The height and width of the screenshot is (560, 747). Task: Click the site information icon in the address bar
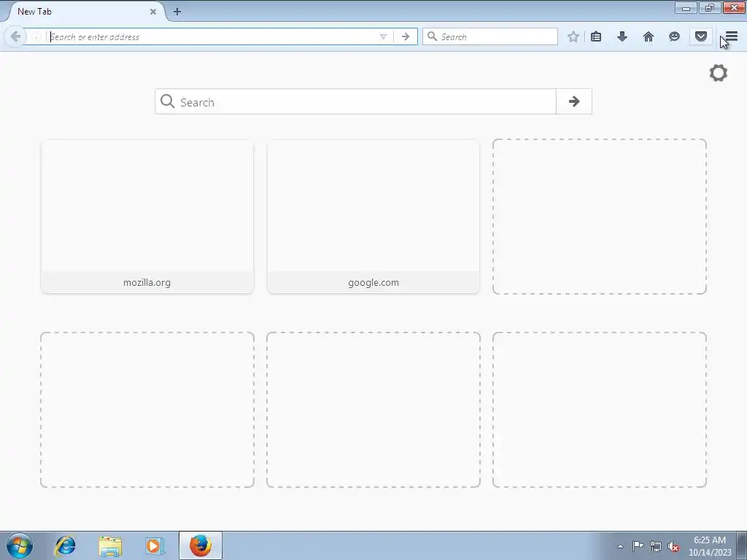point(36,36)
